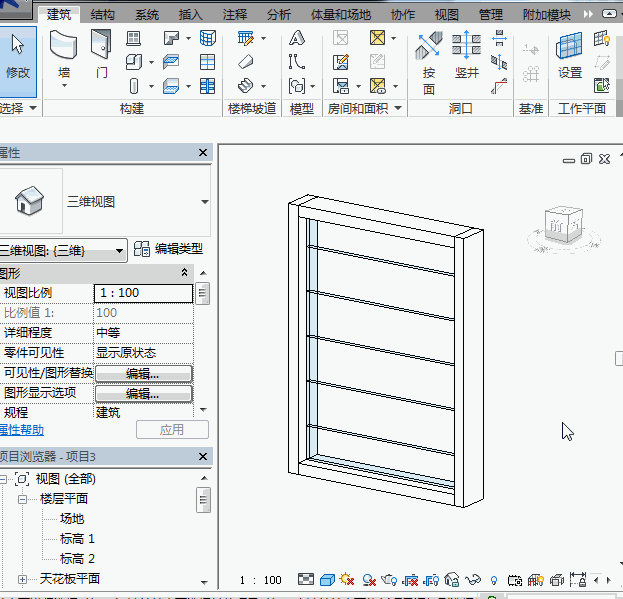Select the Wall (墙) tool
This screenshot has width=623, height=599.
pyautogui.click(x=64, y=58)
